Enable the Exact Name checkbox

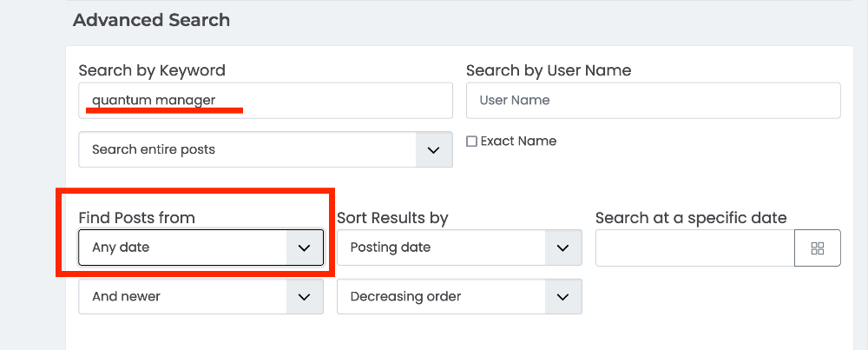[472, 142]
